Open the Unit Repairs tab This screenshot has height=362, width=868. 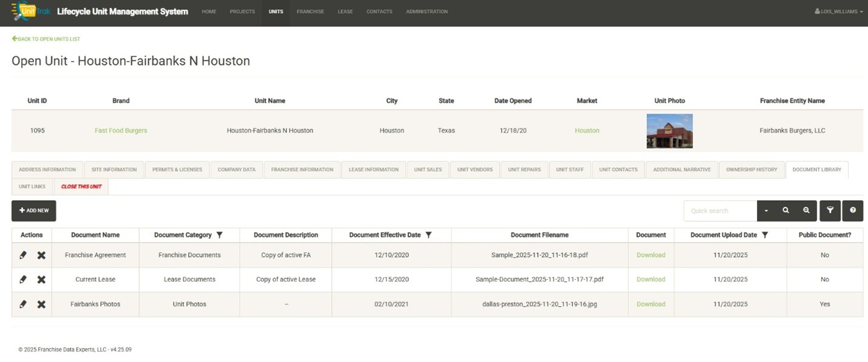pos(524,170)
